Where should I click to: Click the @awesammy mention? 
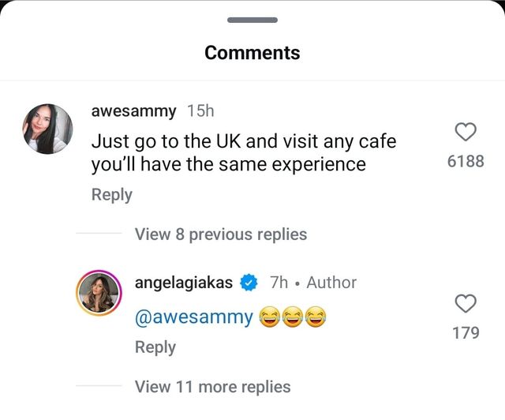[194, 317]
